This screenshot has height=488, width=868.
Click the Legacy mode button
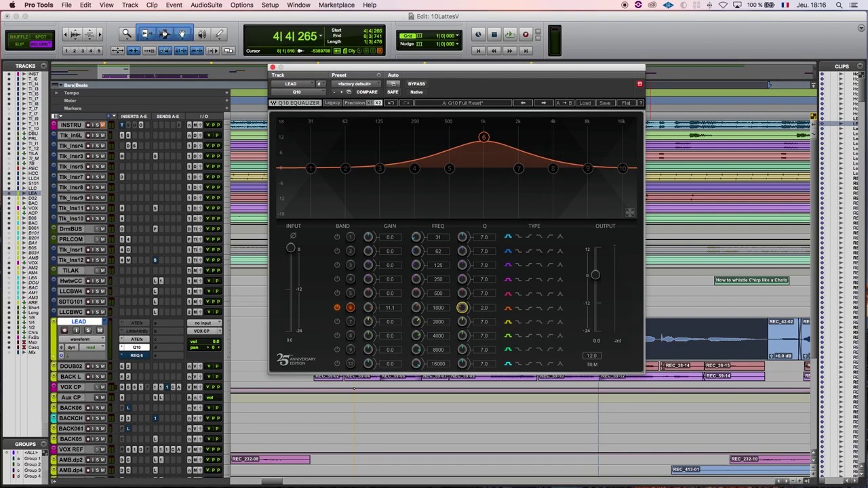tap(332, 103)
